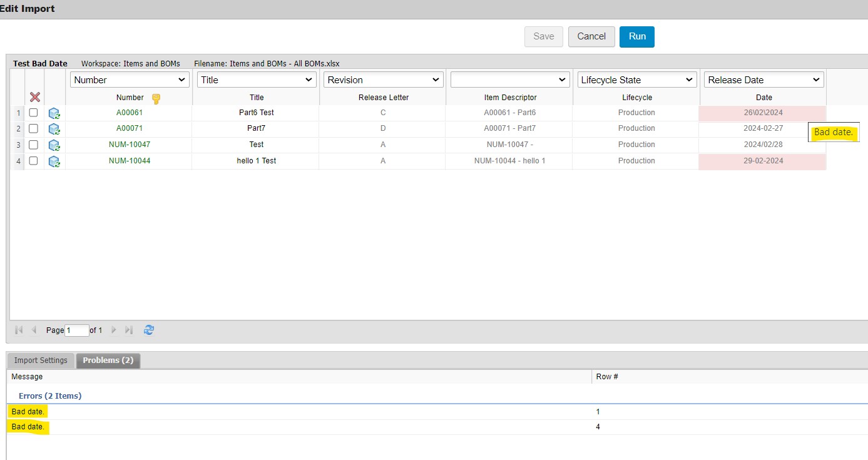
Task: Click the first page arrow icon
Action: [18, 330]
